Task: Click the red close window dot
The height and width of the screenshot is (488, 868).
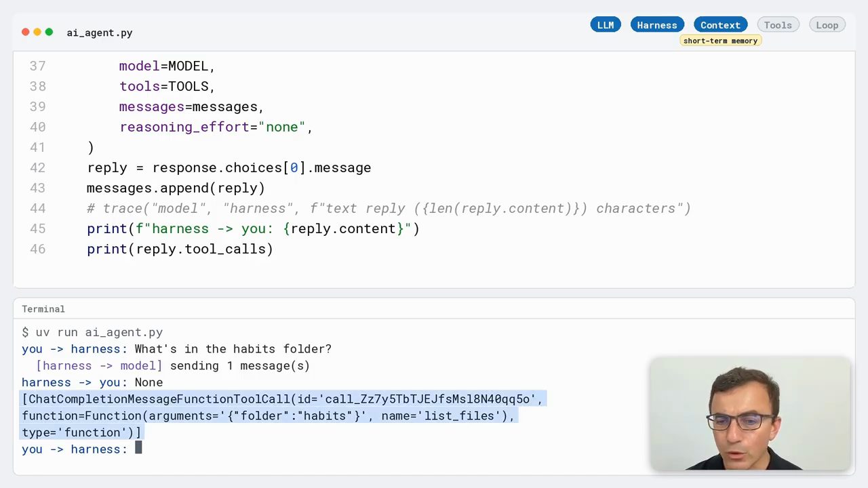Action: [x=26, y=32]
